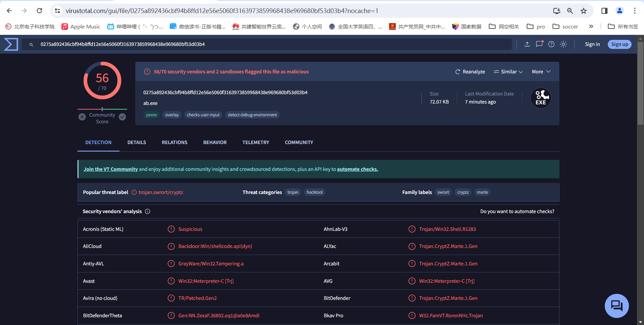
Task: Show more bookmarks with the chevron
Action: 591,26
